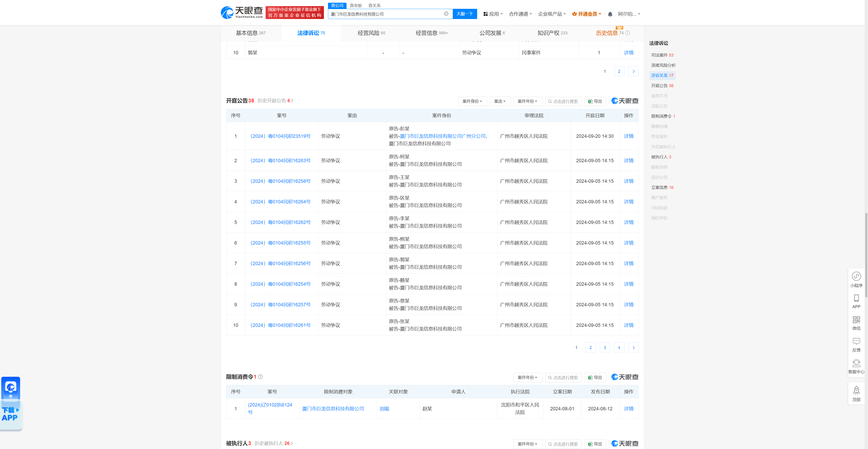
Task: Open 案件年份 filter in 开庭公告 section
Action: click(528, 101)
